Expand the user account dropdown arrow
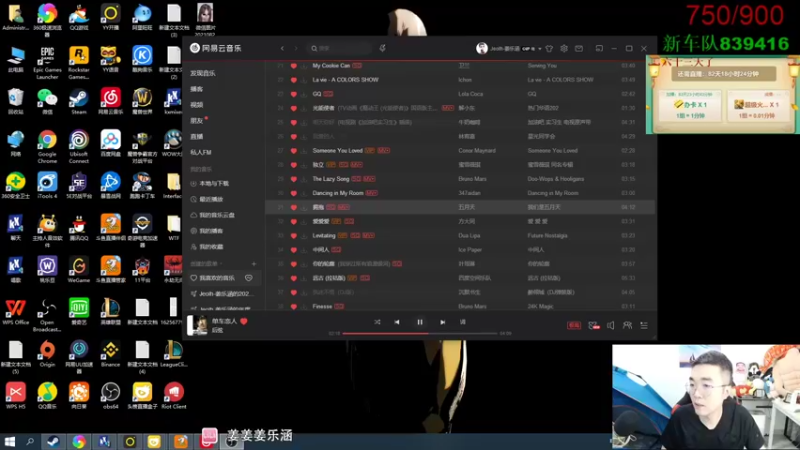The height and width of the screenshot is (450, 800). point(539,49)
